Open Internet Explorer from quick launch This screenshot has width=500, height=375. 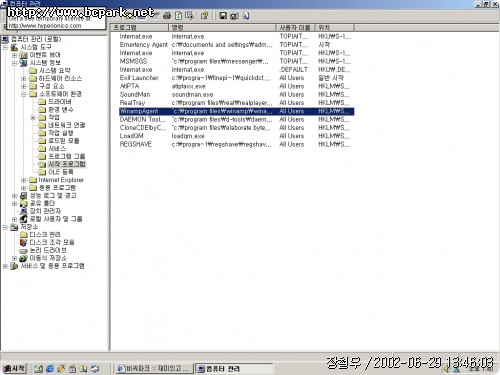(x=50, y=368)
